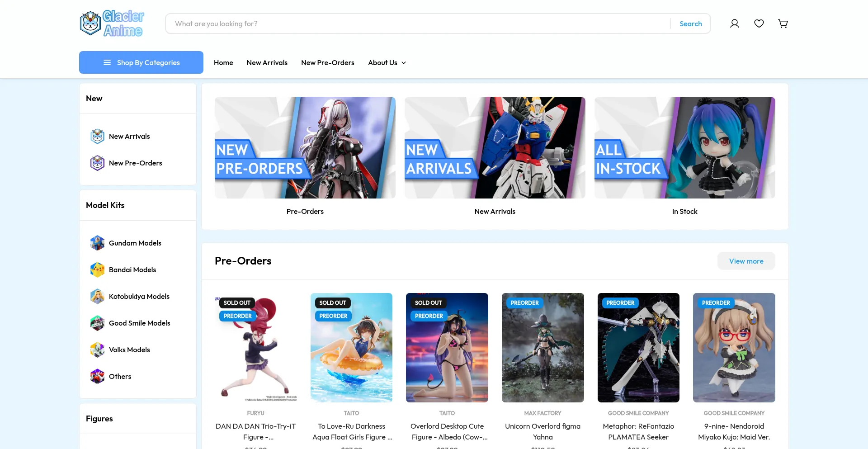868x449 pixels.
Task: Click the wishlist heart icon
Action: [759, 23]
